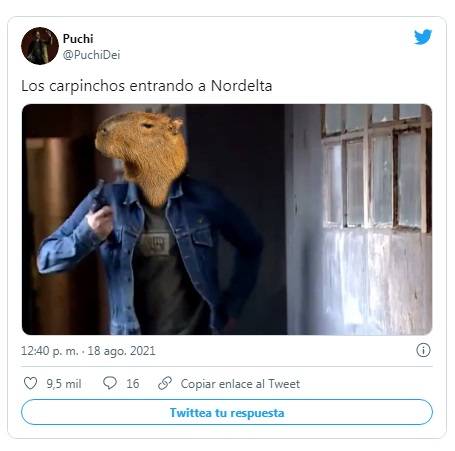Click the word Nordelta in the tweet
455x451 pixels.
[242, 86]
